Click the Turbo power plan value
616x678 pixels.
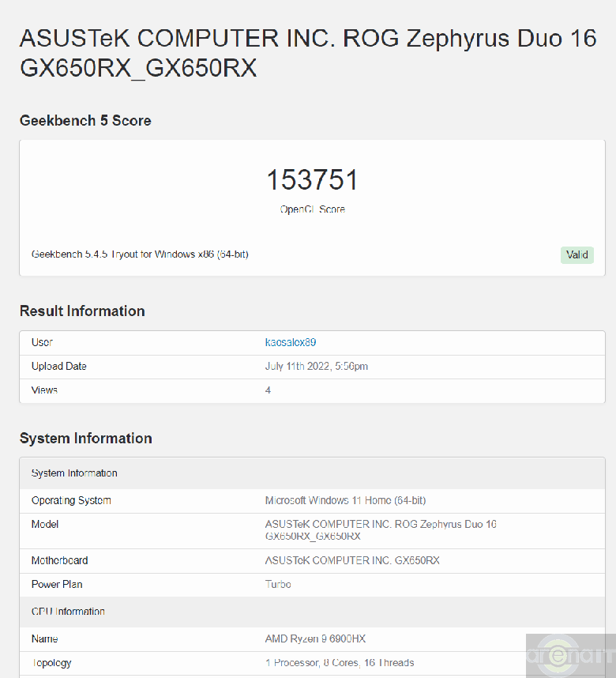tap(278, 584)
